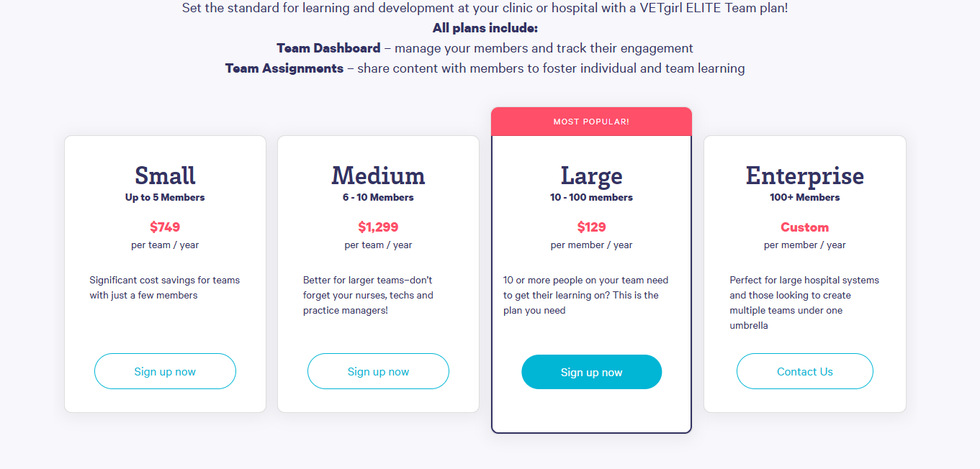This screenshot has height=469, width=980.
Task: Click Sign up now under Medium plan
Action: [378, 371]
